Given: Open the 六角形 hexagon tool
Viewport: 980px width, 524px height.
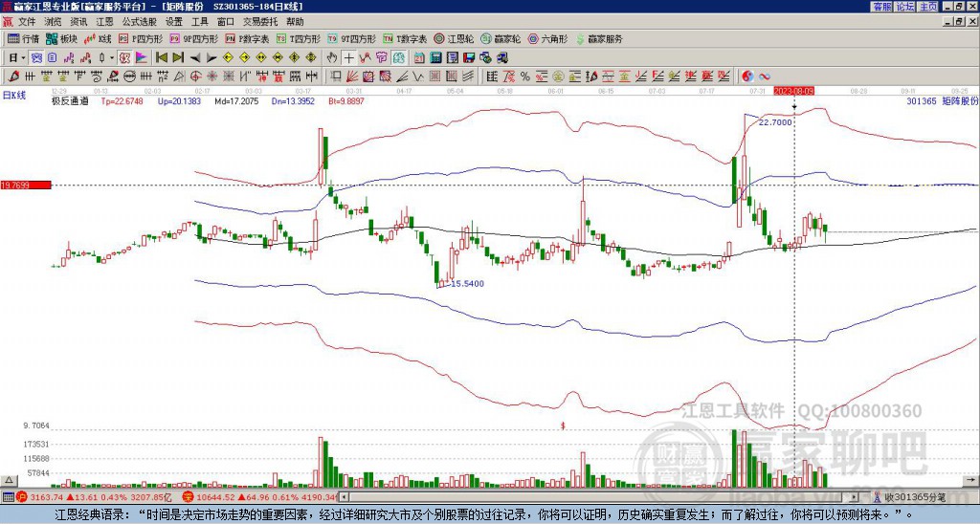Looking at the screenshot, I should (x=547, y=38).
